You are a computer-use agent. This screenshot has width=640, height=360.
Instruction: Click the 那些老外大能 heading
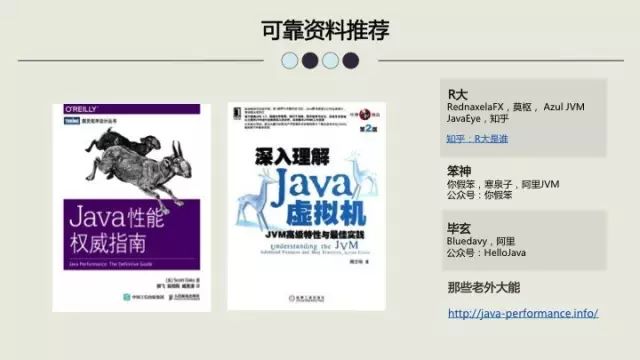click(x=484, y=287)
